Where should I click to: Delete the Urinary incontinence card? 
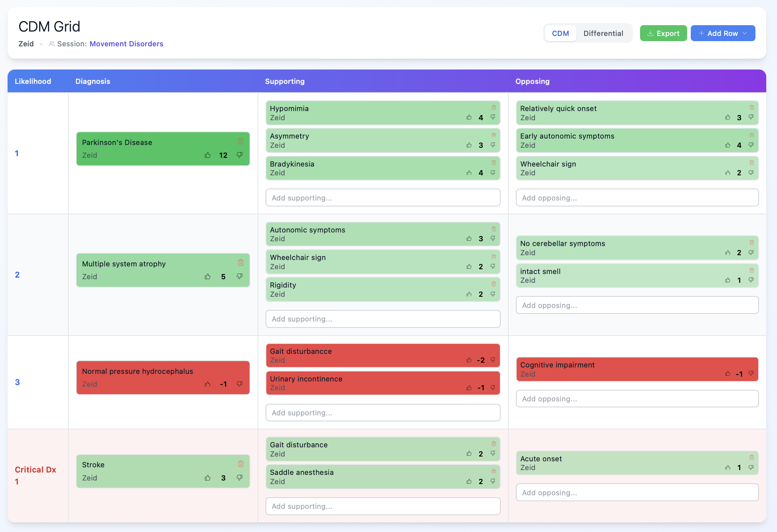point(494,378)
